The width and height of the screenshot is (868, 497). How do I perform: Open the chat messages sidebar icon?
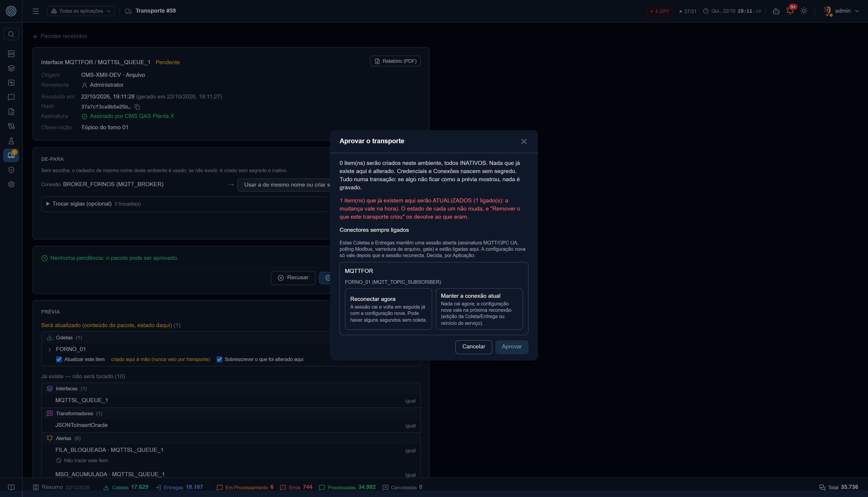click(11, 97)
